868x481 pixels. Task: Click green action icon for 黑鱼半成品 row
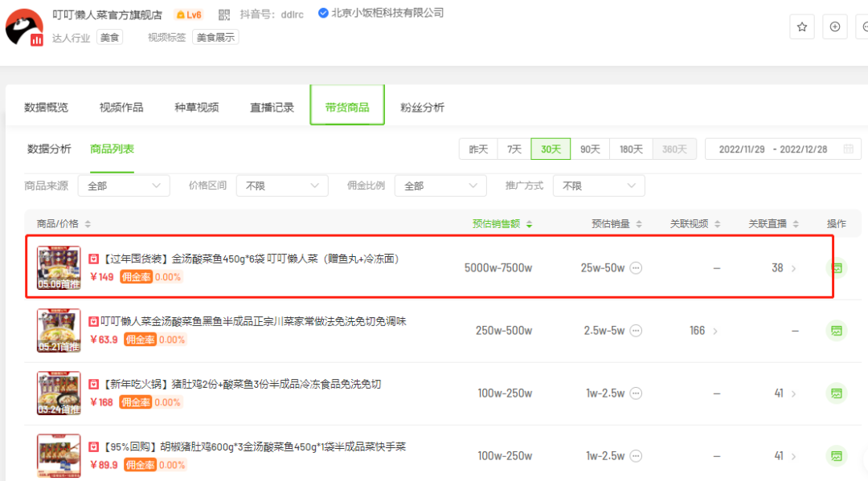point(837,331)
